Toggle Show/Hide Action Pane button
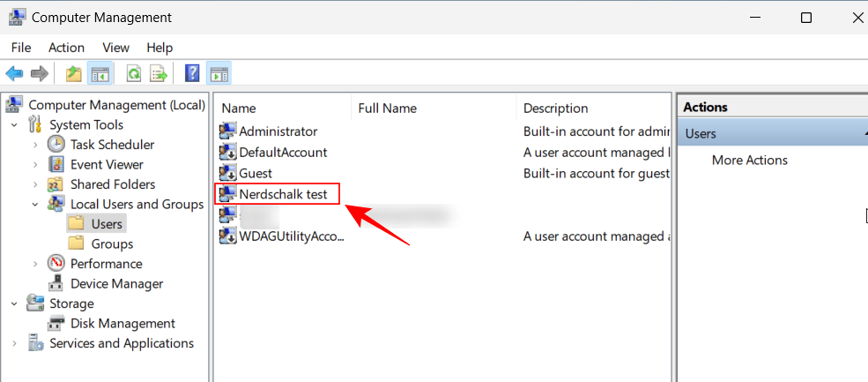 (x=219, y=74)
